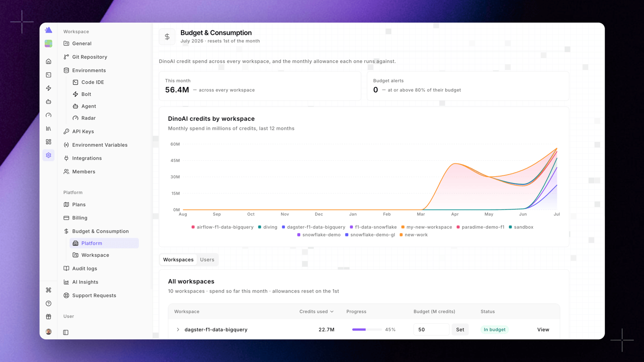Toggle the diving series in chart legend
Image resolution: width=644 pixels, height=362 pixels.
tap(268, 227)
